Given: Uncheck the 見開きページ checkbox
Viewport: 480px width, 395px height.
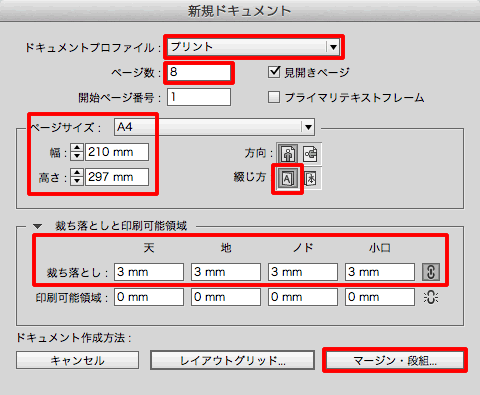Looking at the screenshot, I should tap(274, 72).
